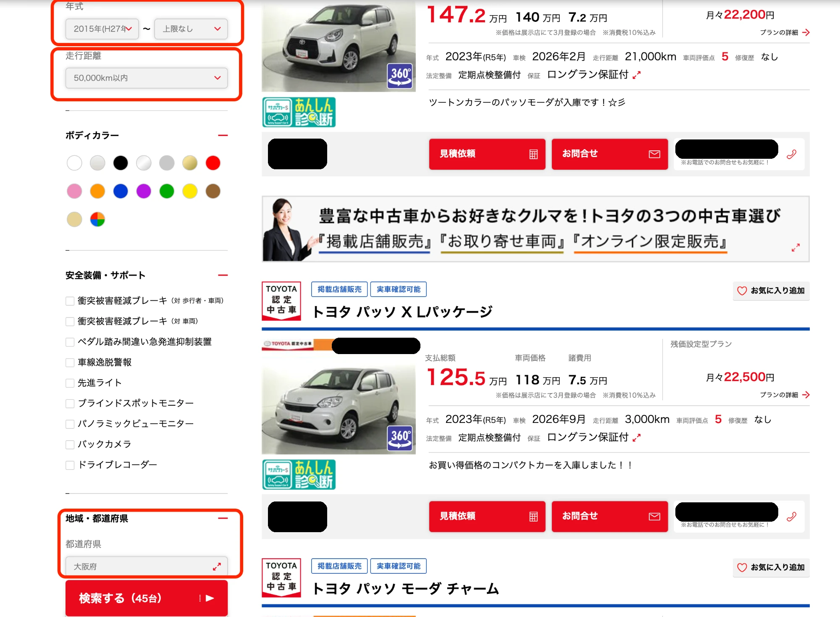Select the pink body color swatch

pos(74,191)
